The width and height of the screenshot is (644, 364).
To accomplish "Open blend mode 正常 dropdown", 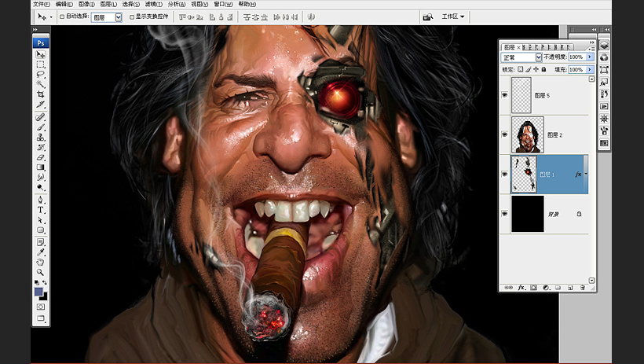I will tap(539, 57).
